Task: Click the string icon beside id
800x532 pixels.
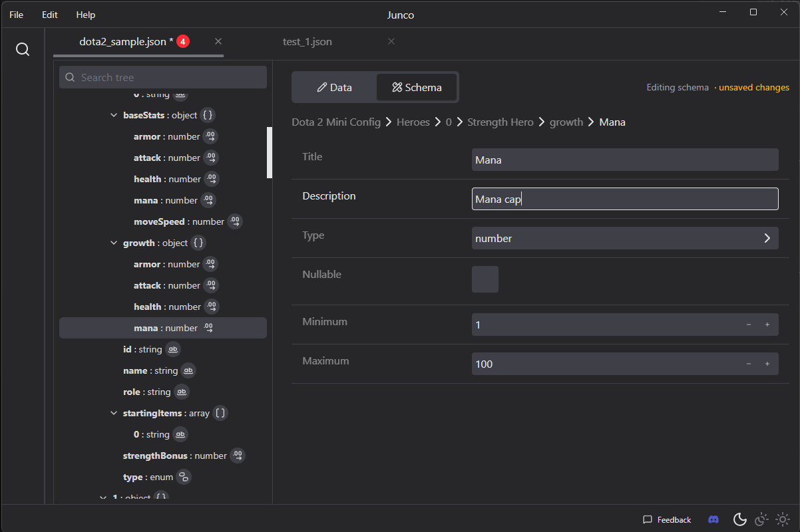Action: 172,349
